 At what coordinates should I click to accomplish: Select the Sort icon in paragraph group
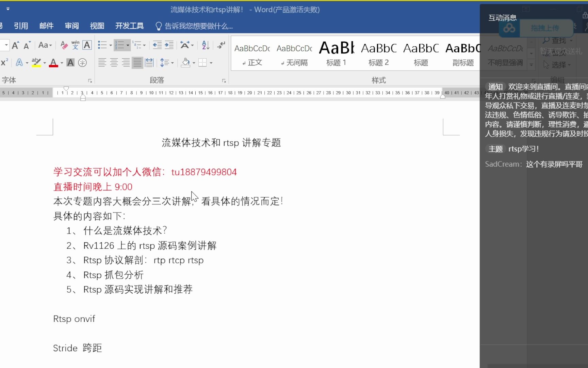205,45
